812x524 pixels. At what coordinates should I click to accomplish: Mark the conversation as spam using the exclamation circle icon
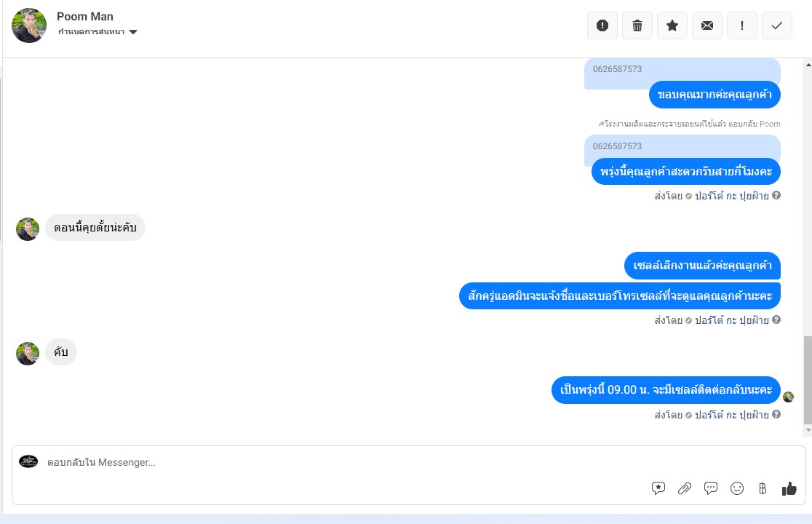(602, 25)
